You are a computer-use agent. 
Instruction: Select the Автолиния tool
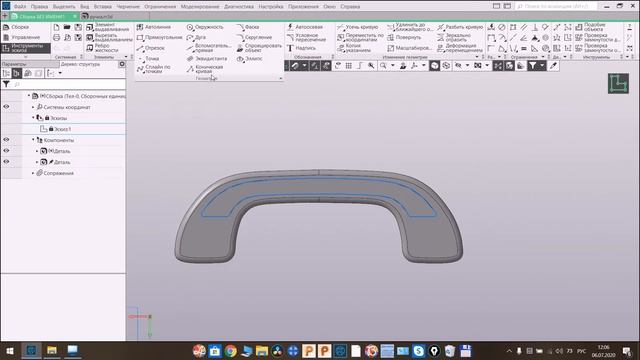pyautogui.click(x=153, y=27)
